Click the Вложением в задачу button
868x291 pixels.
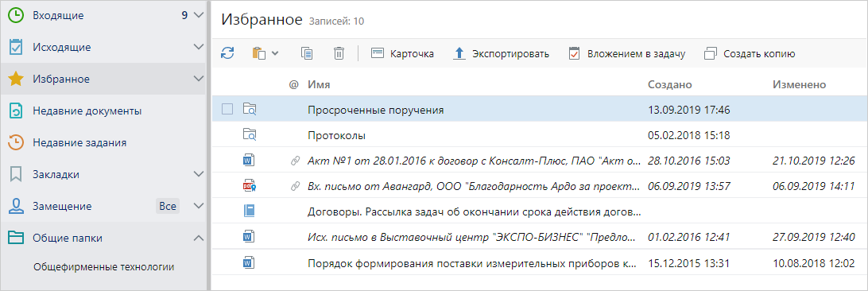pos(627,53)
